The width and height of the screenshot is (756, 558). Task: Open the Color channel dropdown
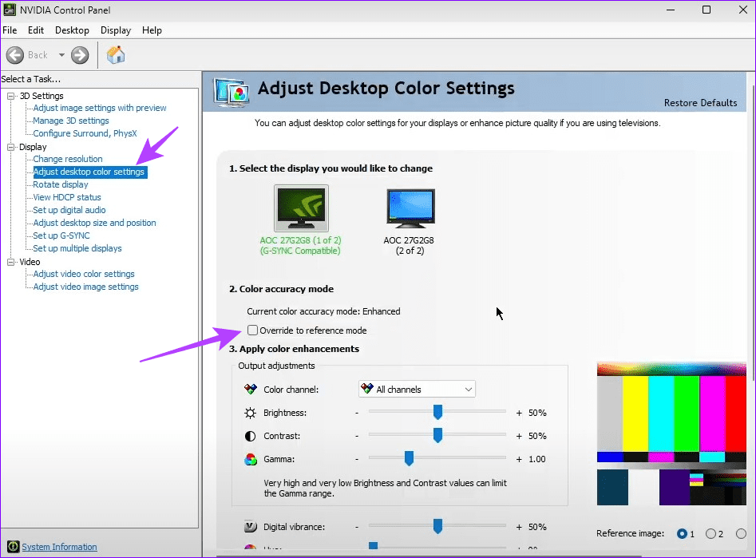(417, 390)
